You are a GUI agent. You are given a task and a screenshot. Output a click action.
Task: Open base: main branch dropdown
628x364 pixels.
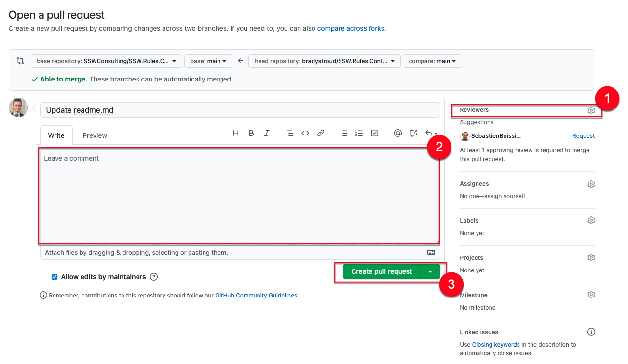coord(208,61)
